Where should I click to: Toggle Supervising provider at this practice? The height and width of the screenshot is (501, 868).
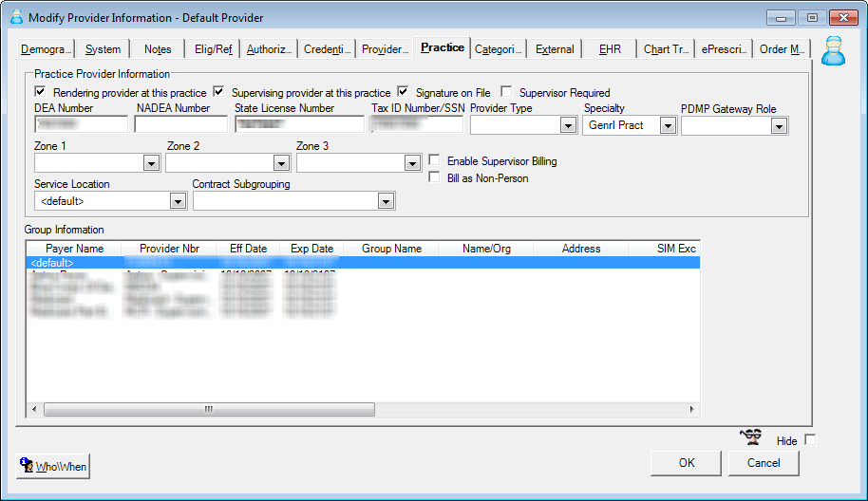coord(218,91)
